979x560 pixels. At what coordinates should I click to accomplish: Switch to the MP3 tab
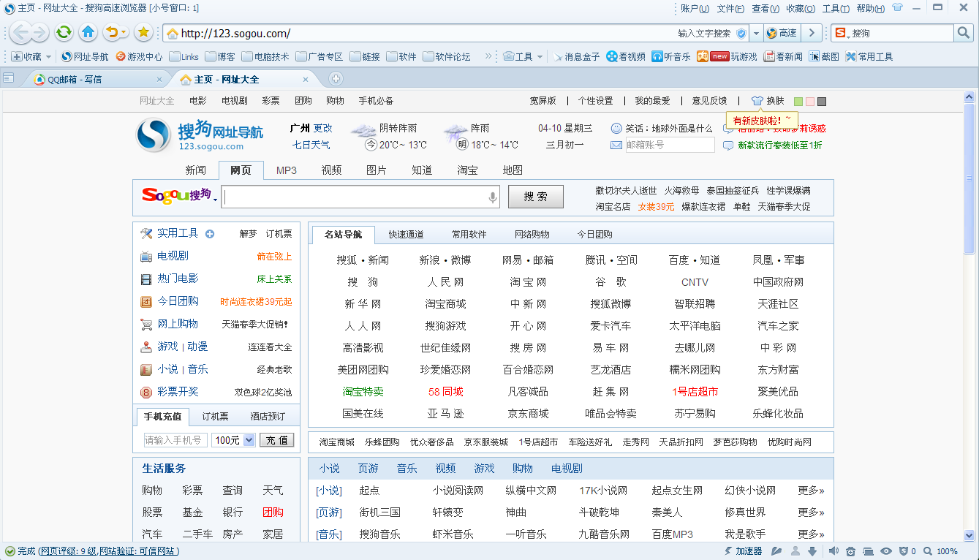[285, 170]
